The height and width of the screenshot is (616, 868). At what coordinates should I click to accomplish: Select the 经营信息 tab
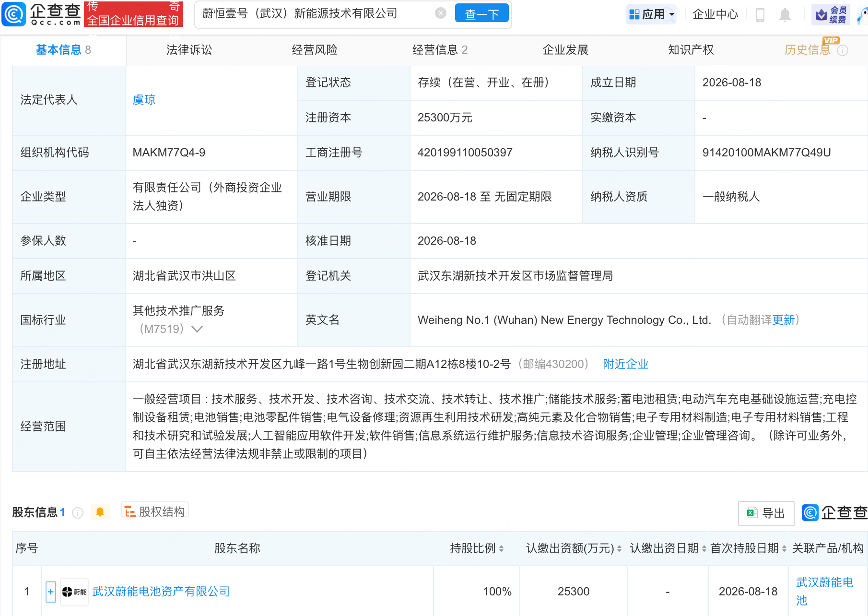pos(440,50)
